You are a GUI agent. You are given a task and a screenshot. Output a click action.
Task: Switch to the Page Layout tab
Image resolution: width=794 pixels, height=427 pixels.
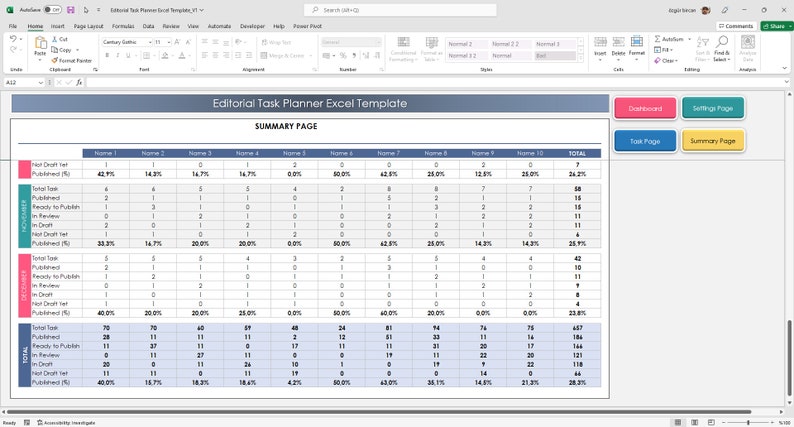coord(88,26)
